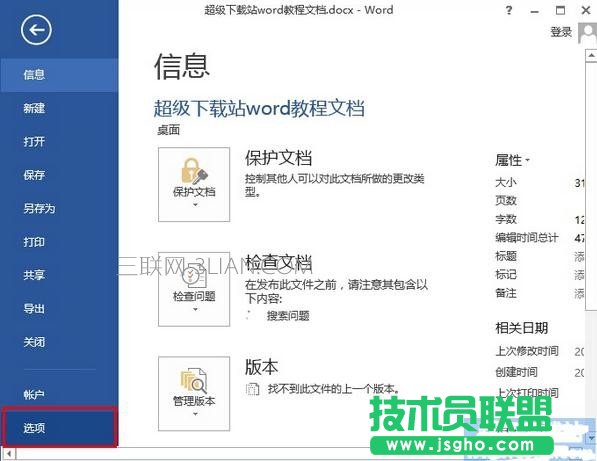Click the 检查文档 section heading
597x461 pixels.
click(278, 263)
